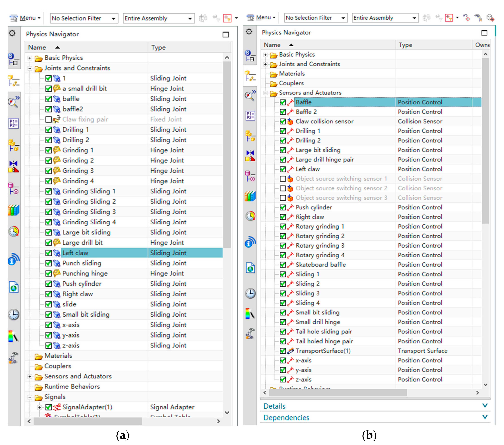This screenshot has width=504, height=445.
Task: Click the P1=P2 expressions icon in left sidebar
Action: [x=14, y=123]
